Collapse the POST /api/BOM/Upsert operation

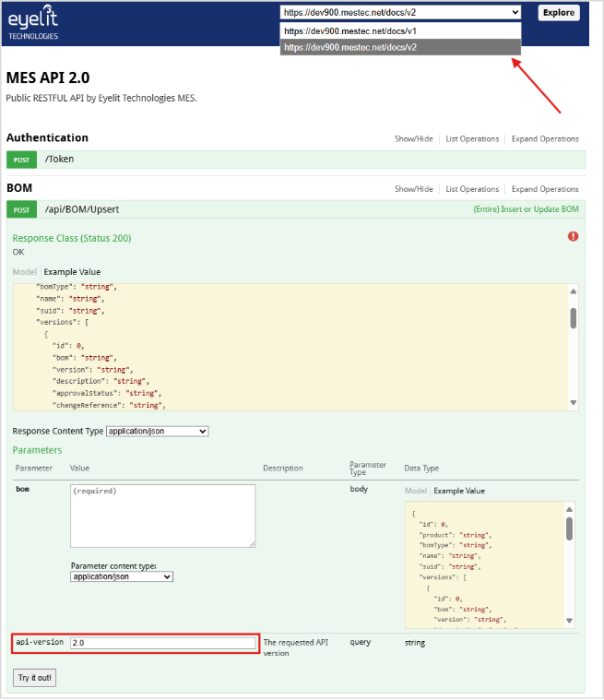(x=295, y=209)
